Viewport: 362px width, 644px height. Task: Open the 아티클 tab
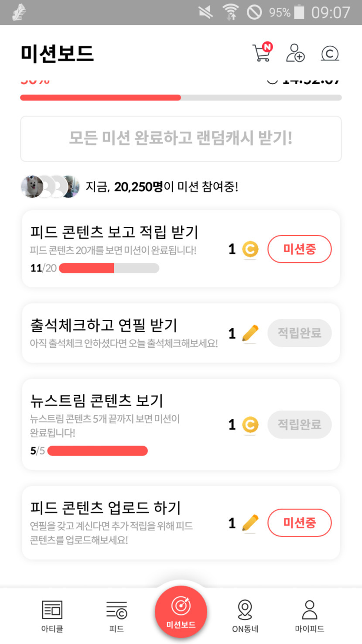point(52,616)
